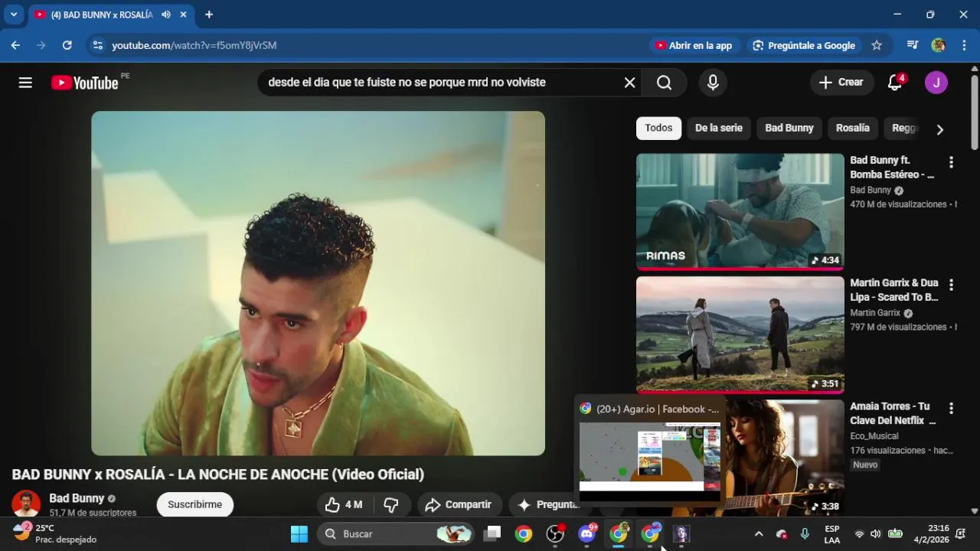This screenshot has width=980, height=551.
Task: Clear the search text with the X
Action: point(629,83)
